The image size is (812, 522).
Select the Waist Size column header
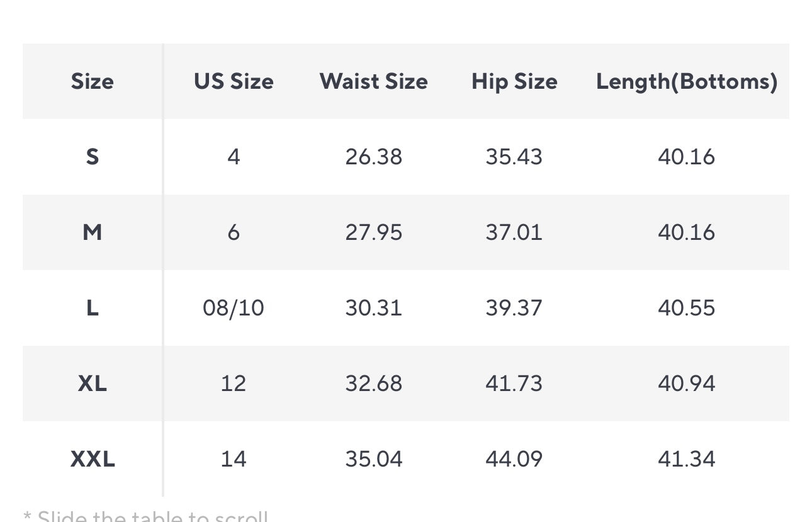pos(373,81)
